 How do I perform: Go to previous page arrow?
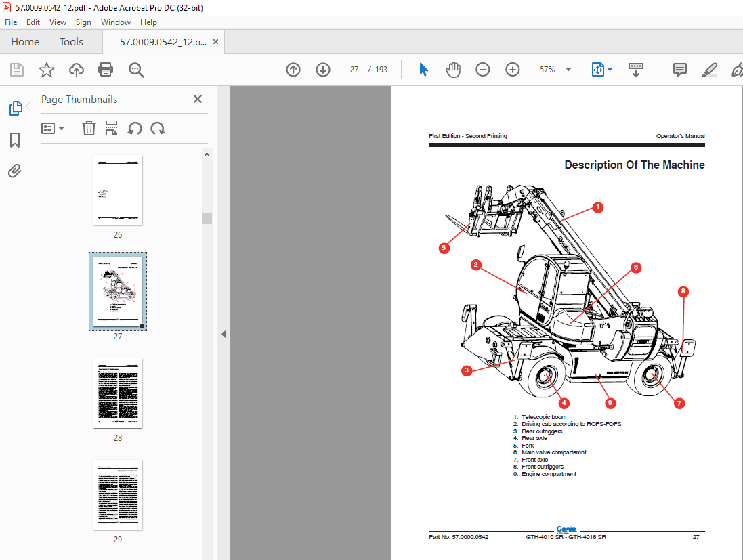click(x=293, y=70)
